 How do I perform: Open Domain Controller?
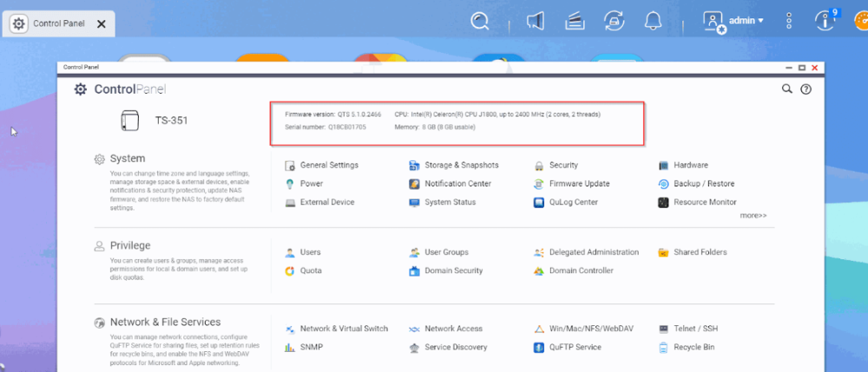coord(574,271)
